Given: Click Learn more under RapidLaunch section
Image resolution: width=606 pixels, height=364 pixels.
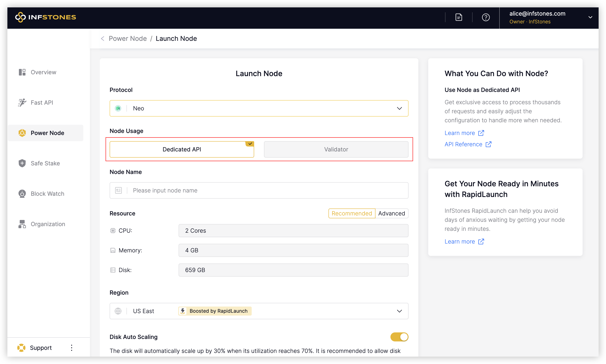Looking at the screenshot, I should pos(460,242).
